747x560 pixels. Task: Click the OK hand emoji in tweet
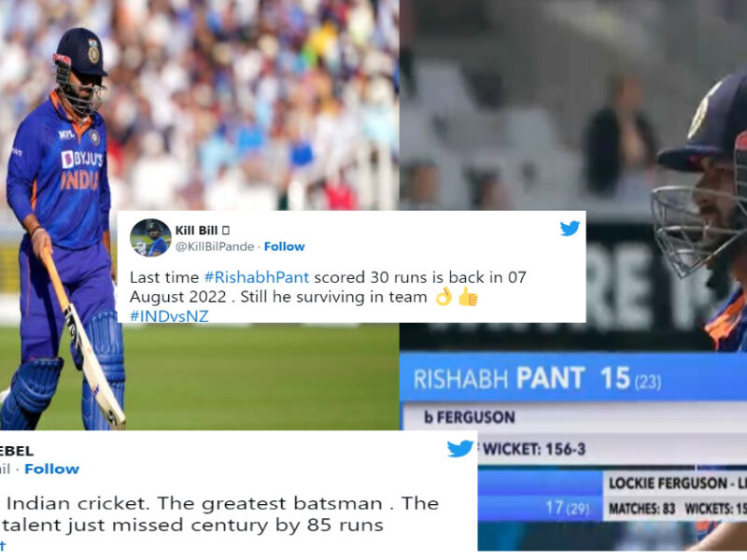pos(444,297)
